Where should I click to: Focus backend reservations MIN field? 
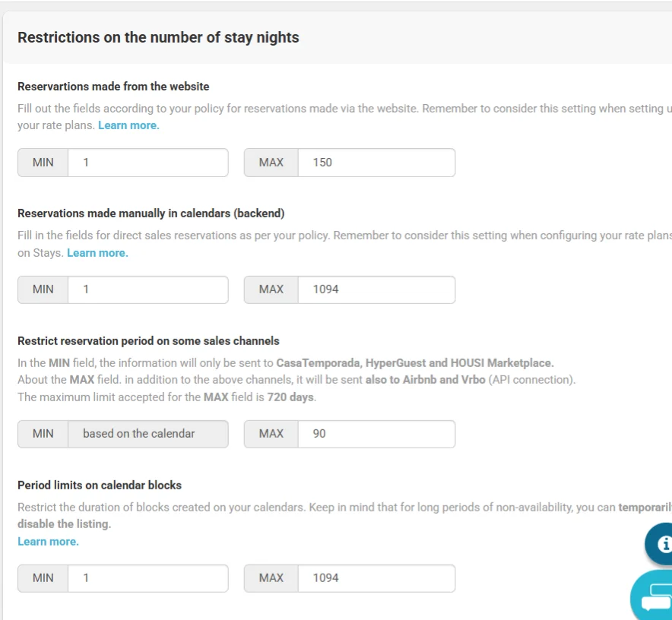(148, 289)
